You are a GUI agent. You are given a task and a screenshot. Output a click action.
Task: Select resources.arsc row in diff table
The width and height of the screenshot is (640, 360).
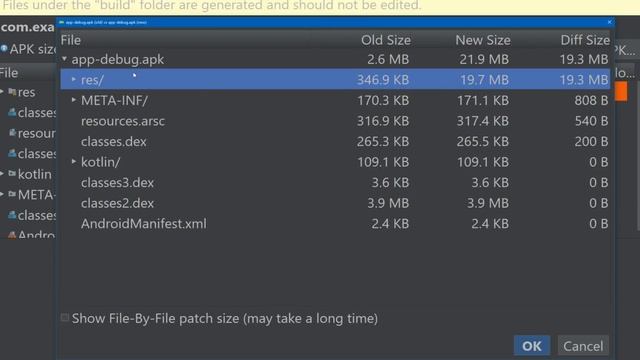(x=335, y=121)
